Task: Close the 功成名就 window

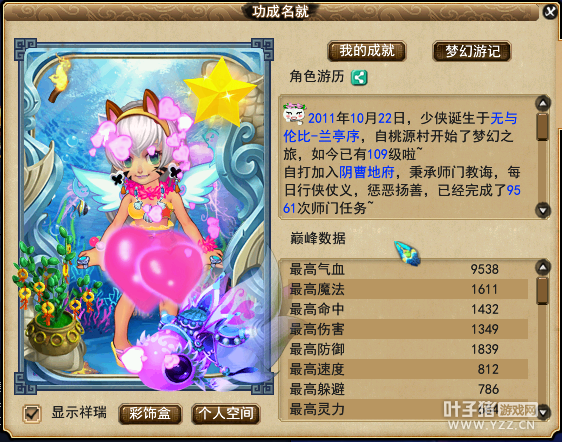Action: (550, 12)
